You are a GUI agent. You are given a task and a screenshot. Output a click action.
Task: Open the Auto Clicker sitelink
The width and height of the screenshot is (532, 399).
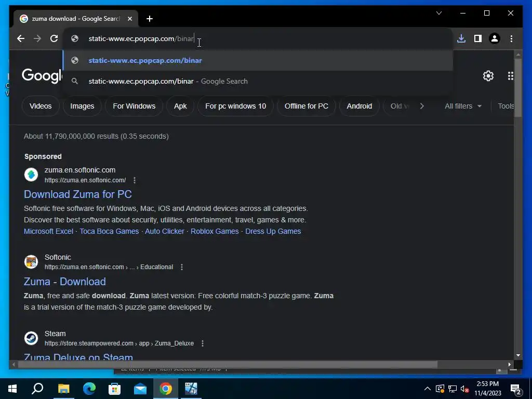point(165,231)
